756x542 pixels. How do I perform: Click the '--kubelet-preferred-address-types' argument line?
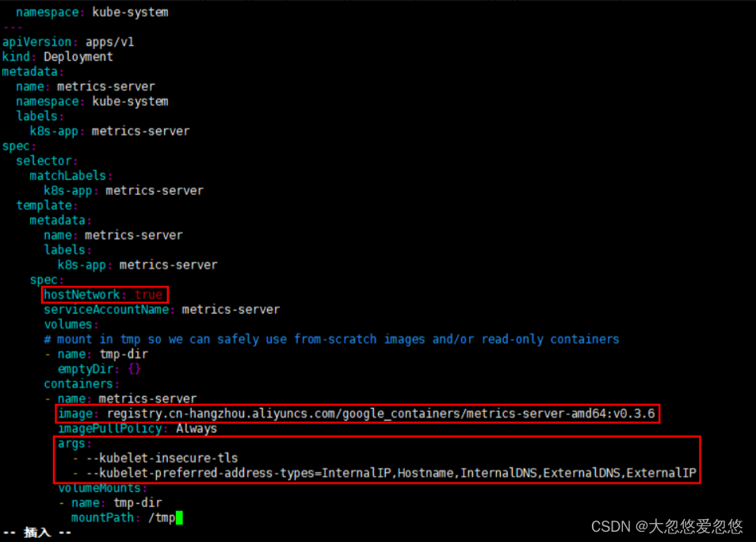[x=391, y=473]
